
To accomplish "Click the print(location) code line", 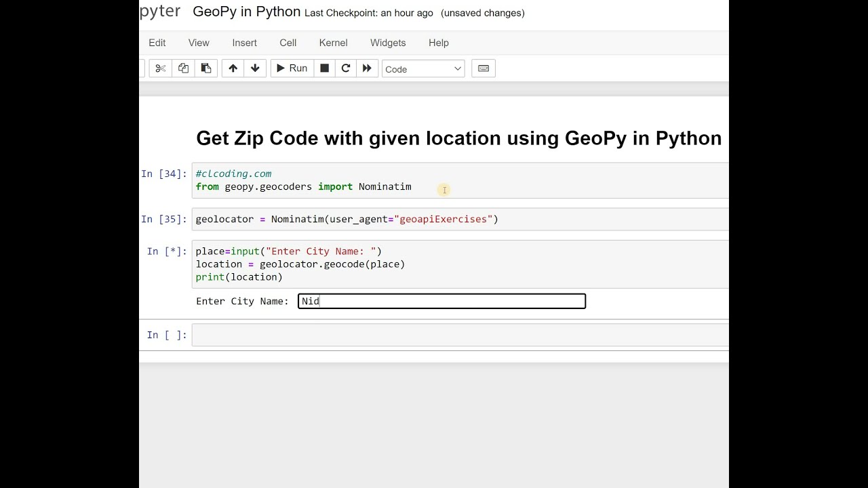I will pos(239,277).
